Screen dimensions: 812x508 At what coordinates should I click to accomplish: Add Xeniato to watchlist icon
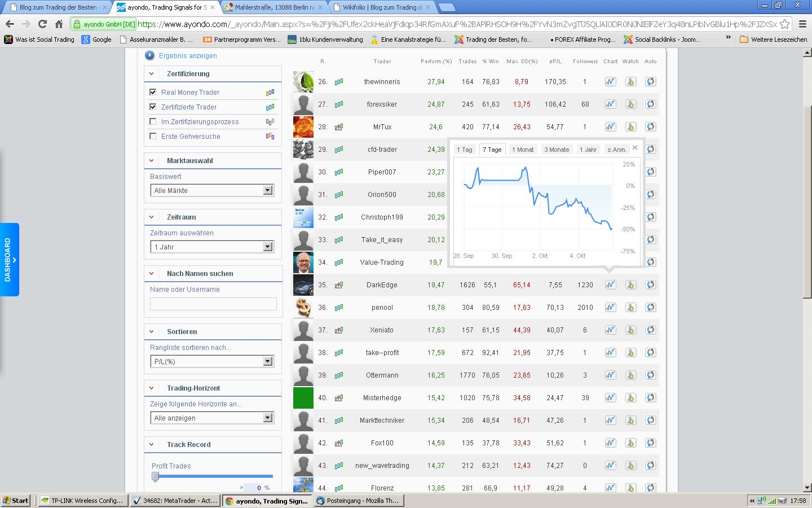pyautogui.click(x=630, y=330)
